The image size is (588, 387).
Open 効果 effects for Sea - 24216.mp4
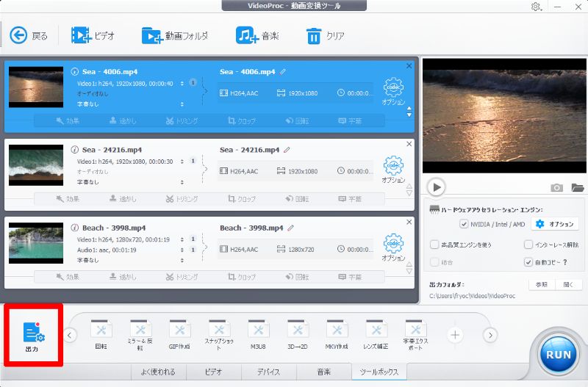[x=68, y=199]
